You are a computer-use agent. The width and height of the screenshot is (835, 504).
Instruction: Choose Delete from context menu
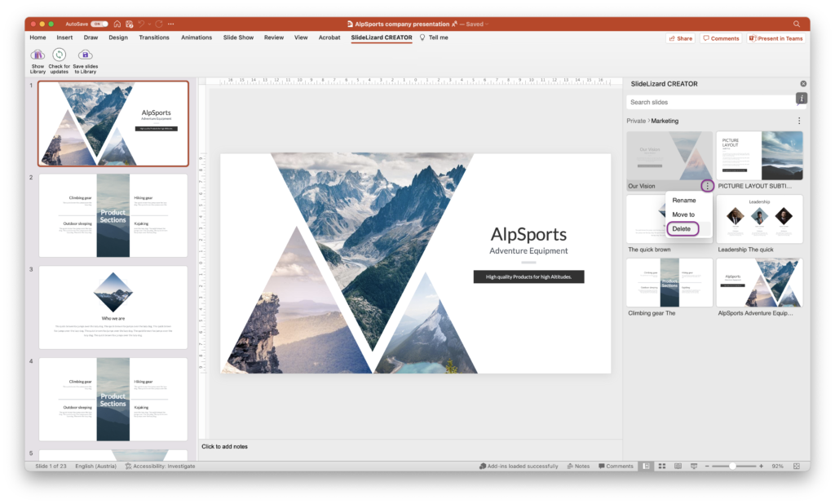[683, 228]
